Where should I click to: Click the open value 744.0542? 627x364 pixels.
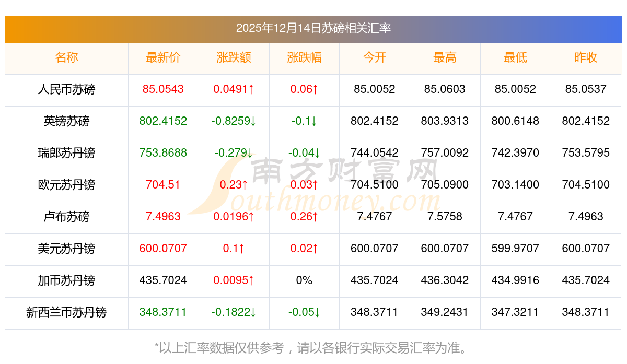coord(375,153)
